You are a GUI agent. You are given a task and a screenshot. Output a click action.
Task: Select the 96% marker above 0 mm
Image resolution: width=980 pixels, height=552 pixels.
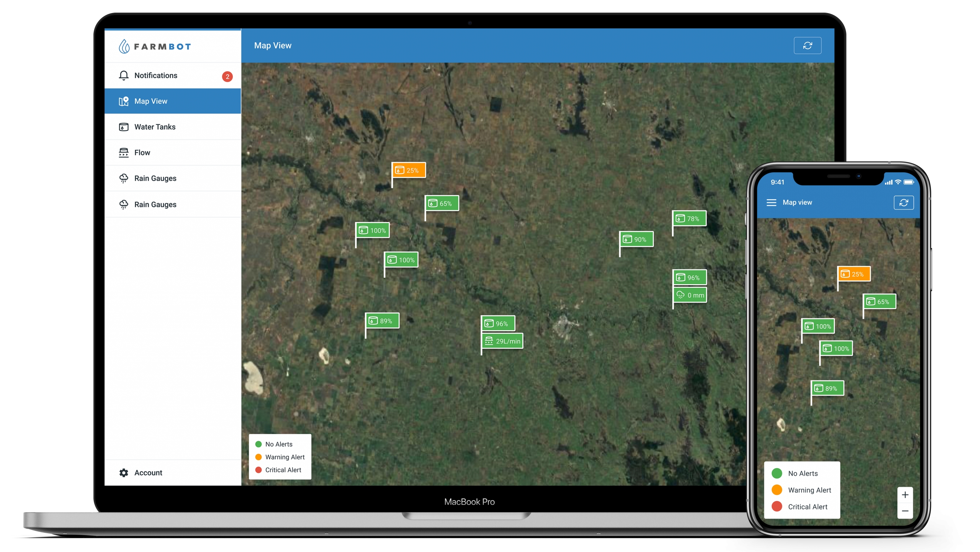tap(690, 277)
